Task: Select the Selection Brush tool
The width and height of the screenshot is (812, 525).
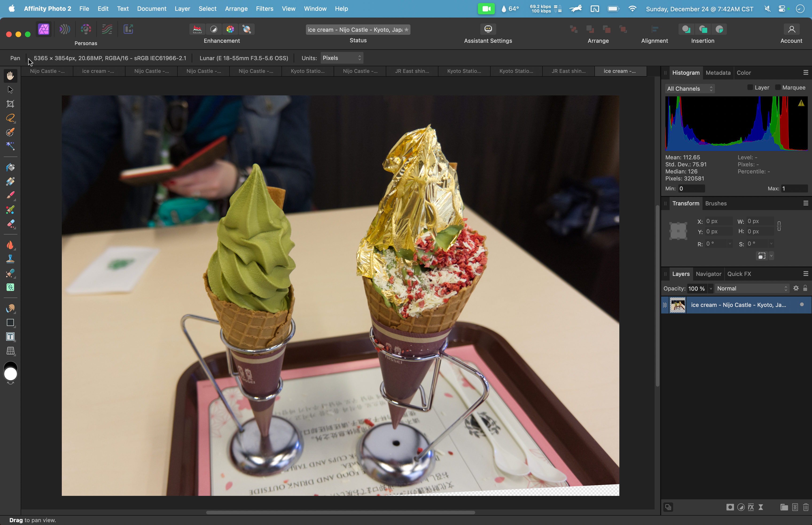Action: 10,132
